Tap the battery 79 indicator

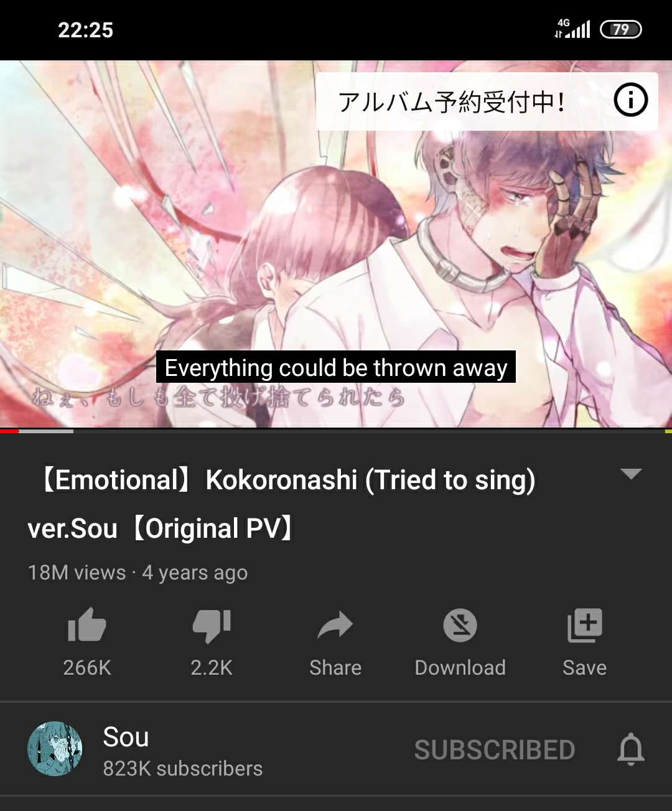tap(620, 29)
